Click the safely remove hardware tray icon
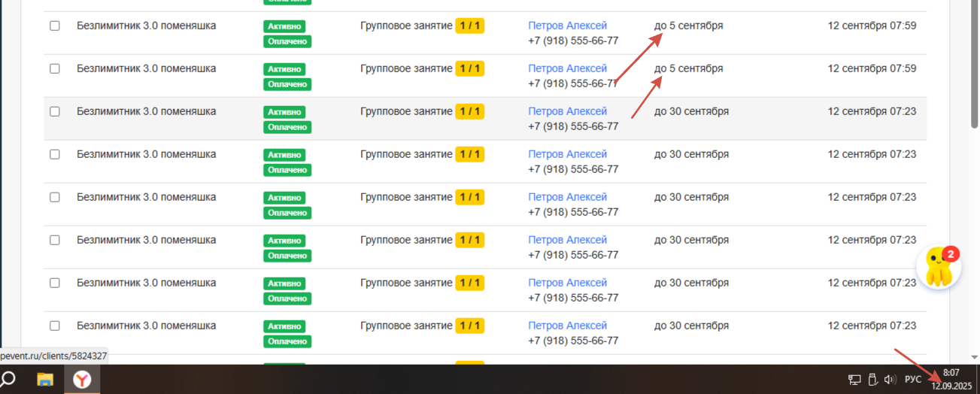Viewport: 980px width, 394px height. 872,380
